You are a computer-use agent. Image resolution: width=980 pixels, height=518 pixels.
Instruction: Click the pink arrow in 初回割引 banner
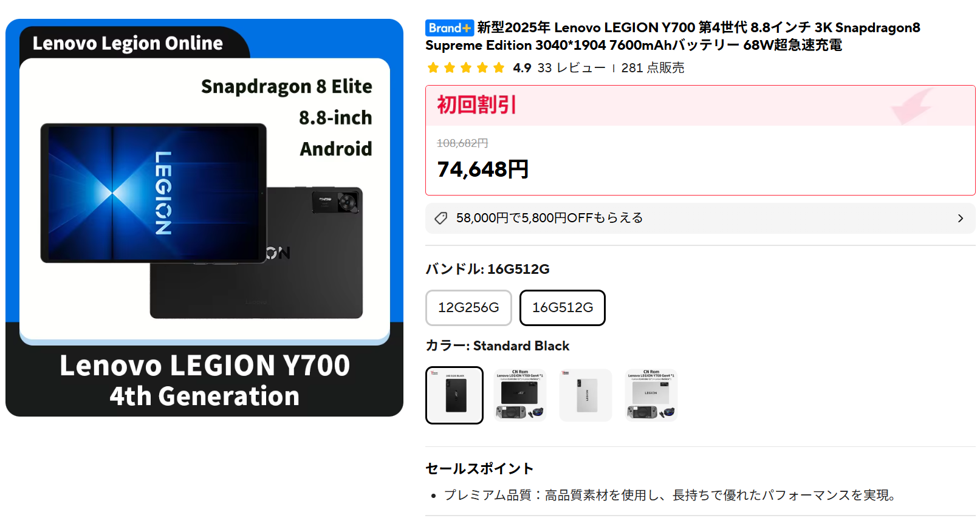click(912, 106)
